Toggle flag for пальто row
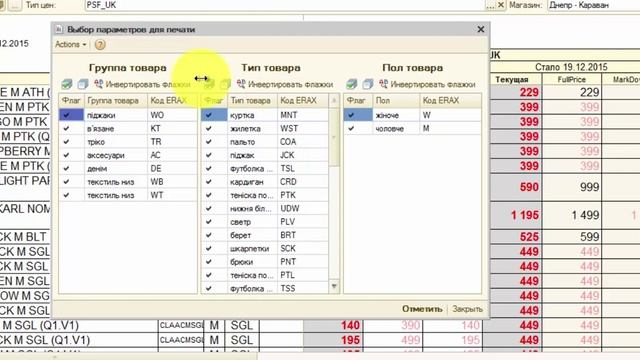This screenshot has height=360, width=640. (x=209, y=142)
